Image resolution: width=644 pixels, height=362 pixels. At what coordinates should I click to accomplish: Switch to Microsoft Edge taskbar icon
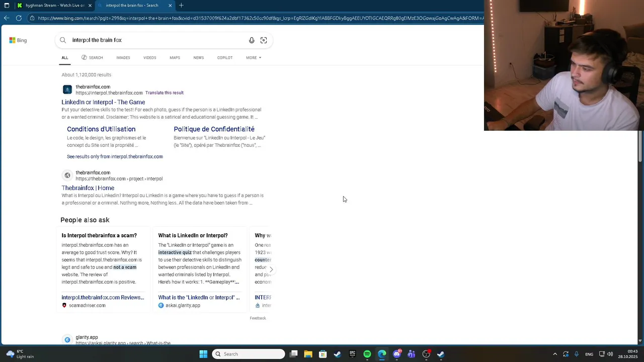382,354
